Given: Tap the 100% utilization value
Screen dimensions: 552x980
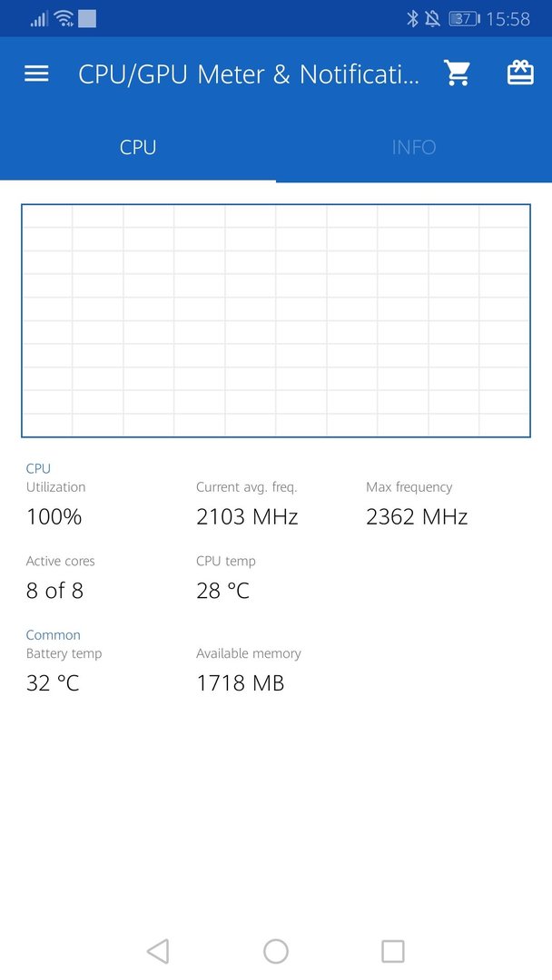Looking at the screenshot, I should 54,517.
